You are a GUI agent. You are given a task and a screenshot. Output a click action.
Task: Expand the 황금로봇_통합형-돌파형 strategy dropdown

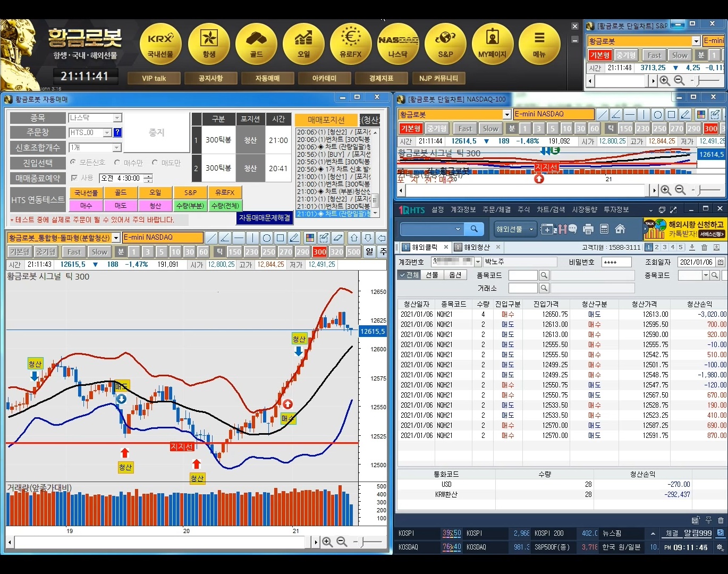[x=116, y=238]
